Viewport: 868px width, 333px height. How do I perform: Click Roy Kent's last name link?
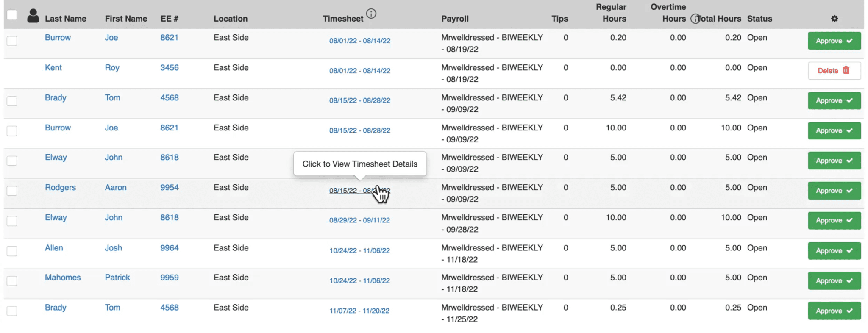click(x=53, y=67)
